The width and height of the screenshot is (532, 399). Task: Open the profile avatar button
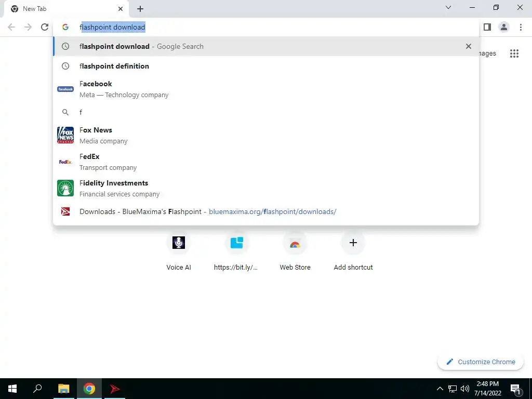504,27
